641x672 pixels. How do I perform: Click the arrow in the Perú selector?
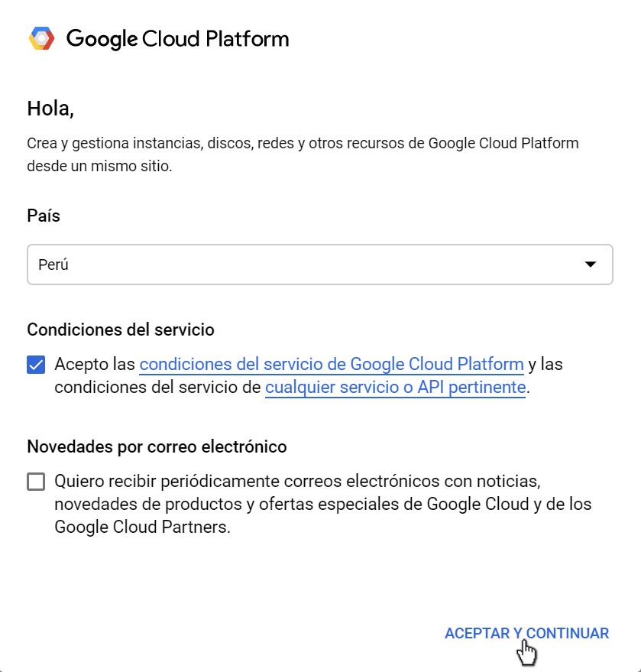591,265
